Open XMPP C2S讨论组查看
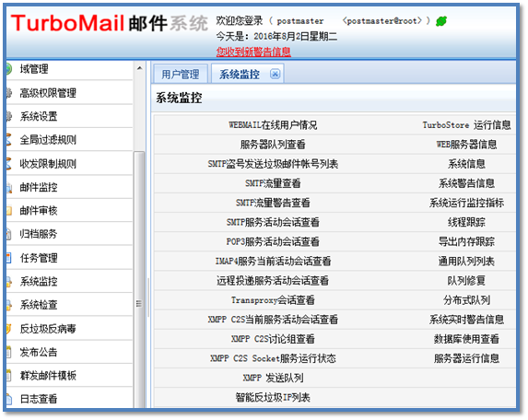Image resolution: width=528 pixels, height=420 pixels. (273, 339)
